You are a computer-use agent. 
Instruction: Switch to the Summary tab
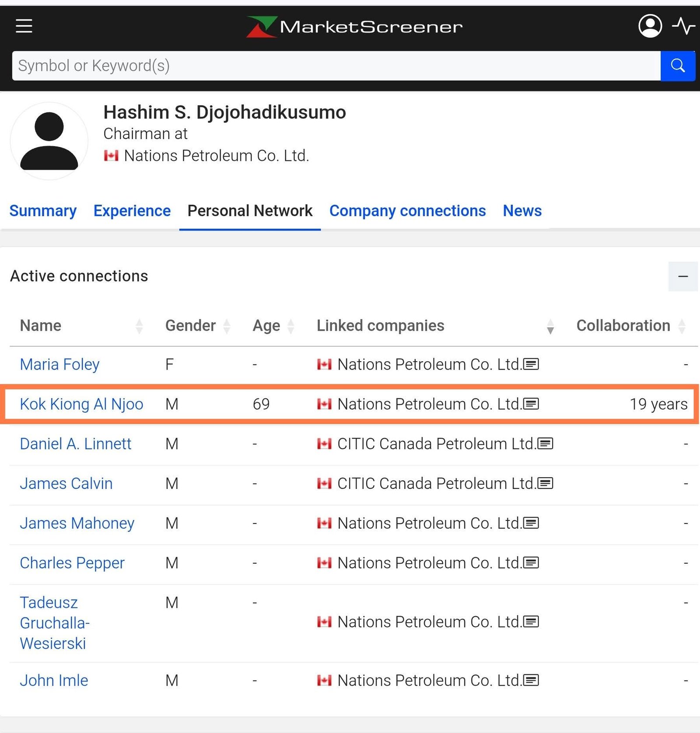click(43, 211)
